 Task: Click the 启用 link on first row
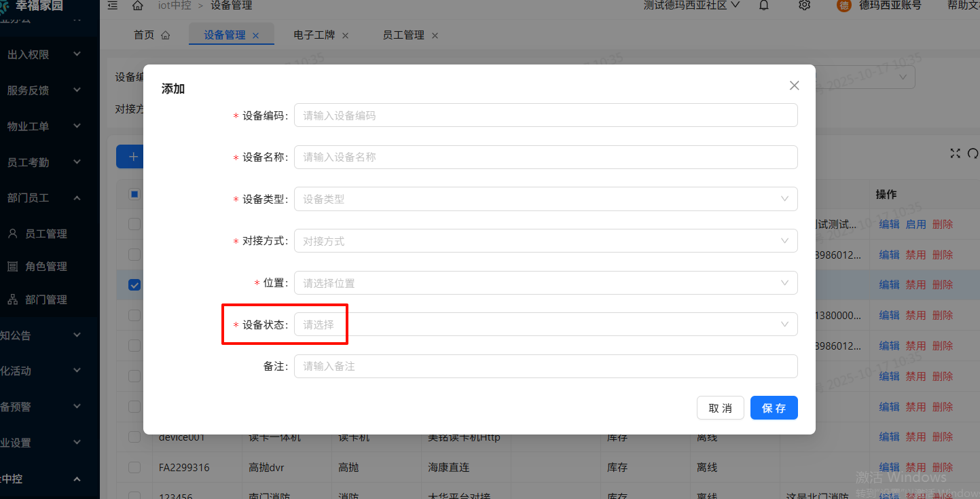coord(915,223)
